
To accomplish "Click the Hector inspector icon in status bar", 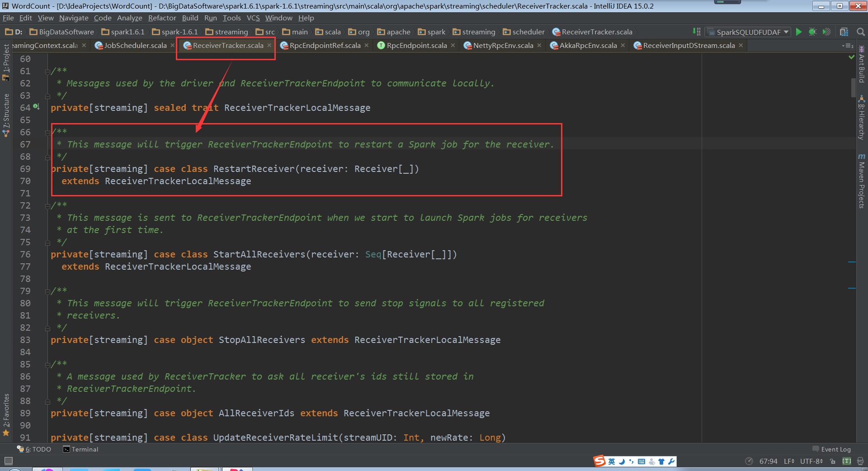I will click(x=860, y=461).
